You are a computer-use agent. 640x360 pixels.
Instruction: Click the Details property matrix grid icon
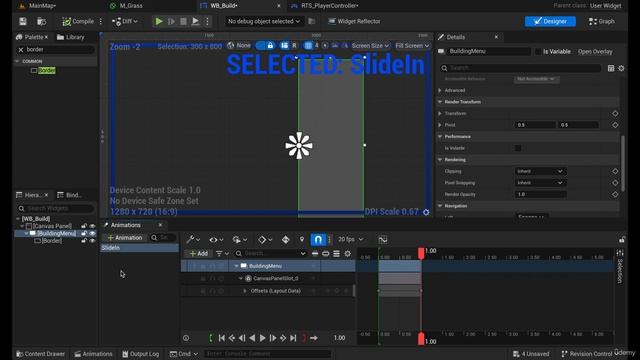point(611,68)
